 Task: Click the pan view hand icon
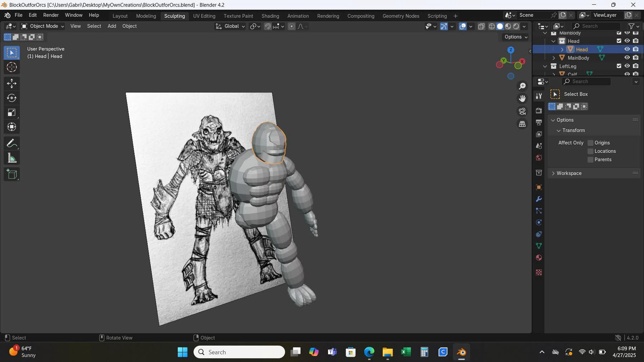tap(522, 99)
